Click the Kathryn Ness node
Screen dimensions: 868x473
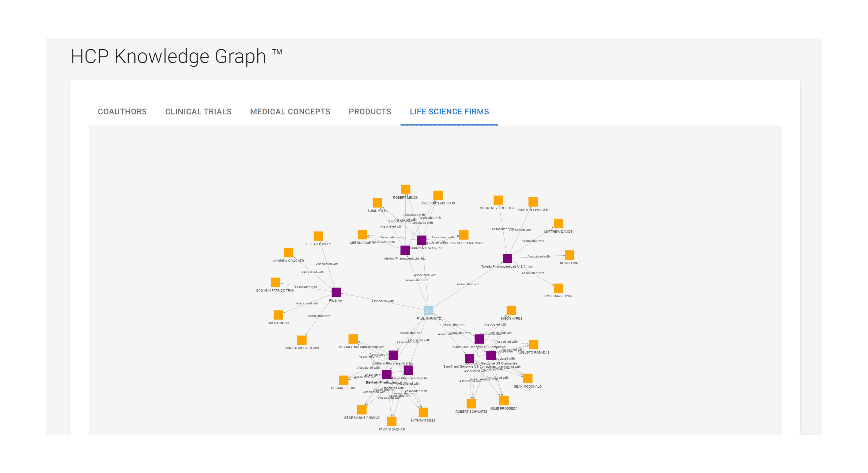point(423,412)
